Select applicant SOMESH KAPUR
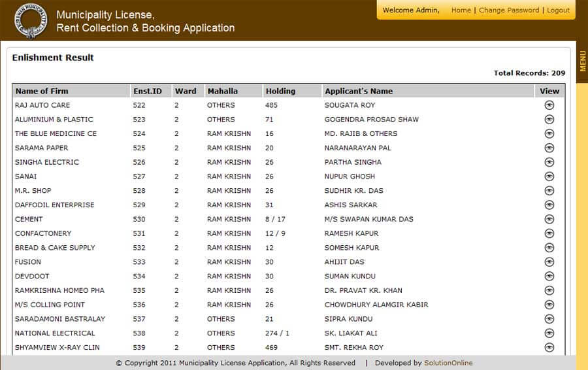 click(x=351, y=248)
